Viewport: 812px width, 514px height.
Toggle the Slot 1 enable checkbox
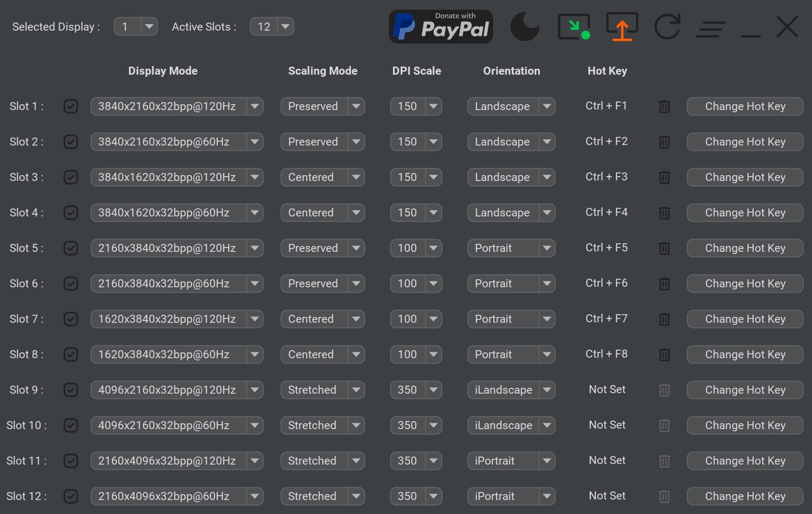click(x=70, y=106)
